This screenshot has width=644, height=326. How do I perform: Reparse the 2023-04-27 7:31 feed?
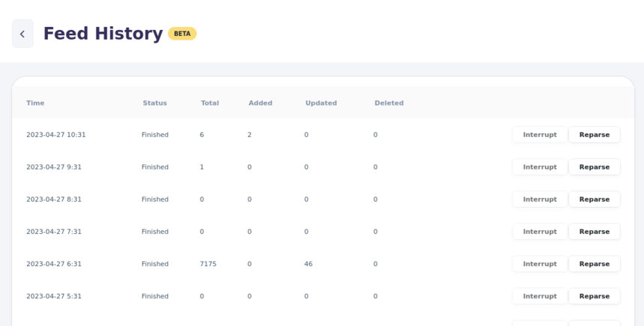(x=594, y=232)
